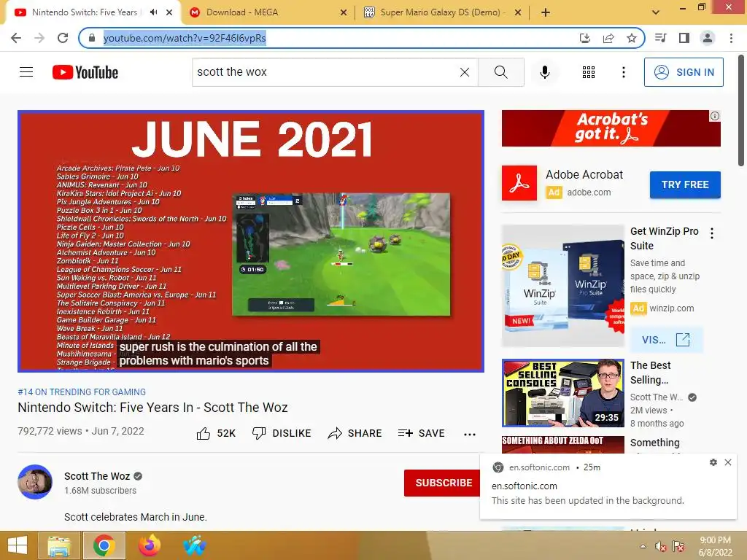This screenshot has width=747, height=560.
Task: Click the install app icon in address bar
Action: [x=585, y=38]
